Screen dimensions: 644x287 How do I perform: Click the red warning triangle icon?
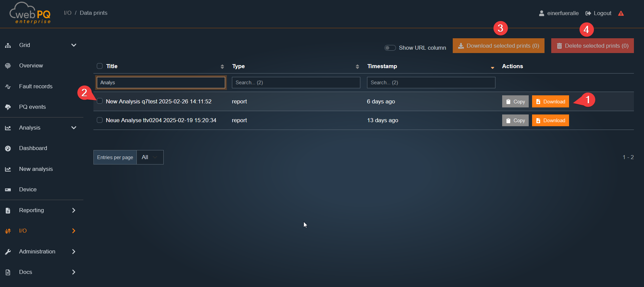(x=621, y=13)
